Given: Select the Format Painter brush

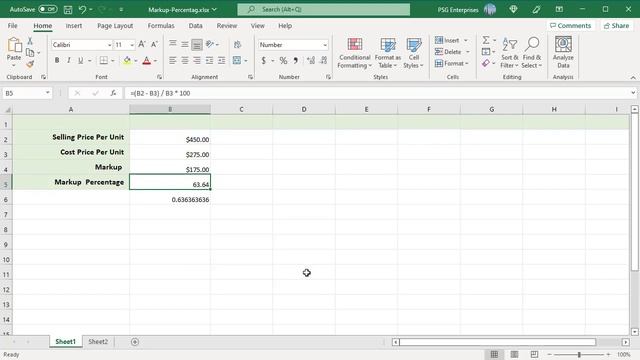Looking at the screenshot, I should coord(30,64).
